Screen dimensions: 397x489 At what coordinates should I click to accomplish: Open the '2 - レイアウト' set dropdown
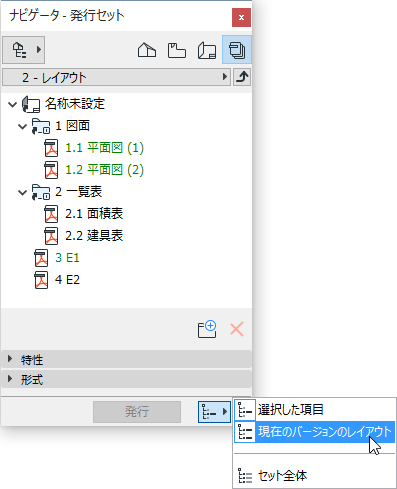116,77
